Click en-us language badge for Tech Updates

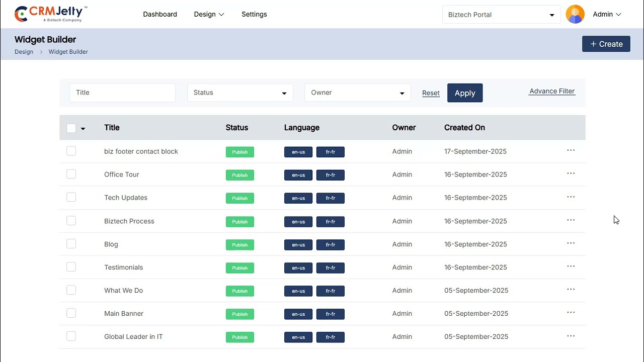(298, 198)
